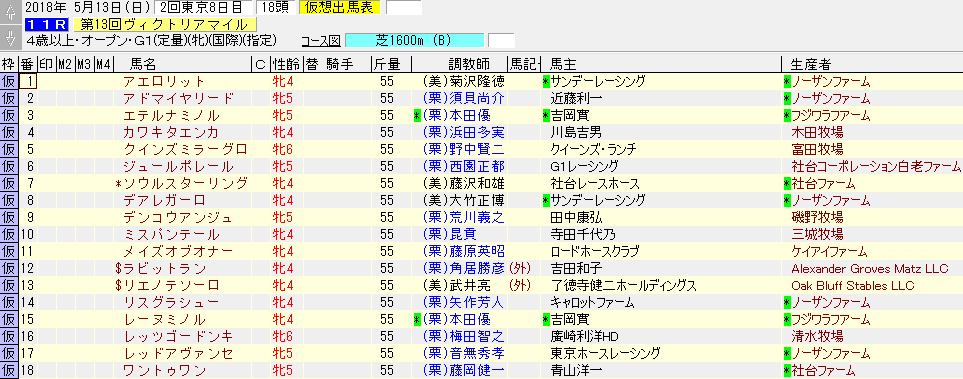The width and height of the screenshot is (963, 379).
Task: Click owner 了徳寺健二ホールディングス
Action: [624, 286]
